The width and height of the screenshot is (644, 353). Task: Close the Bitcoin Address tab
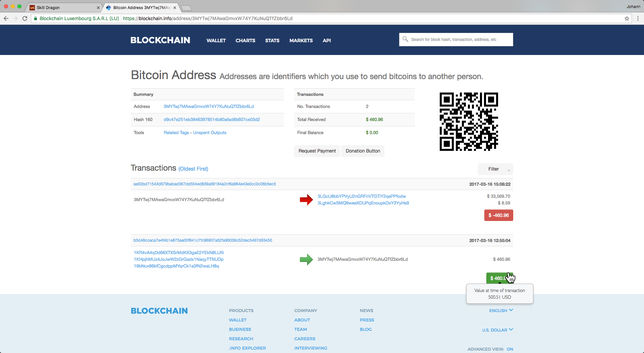coord(175,7)
